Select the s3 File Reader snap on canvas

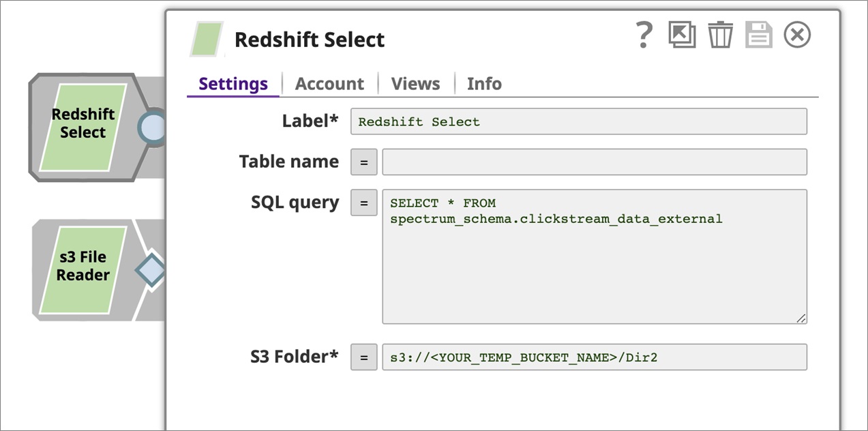pos(83,270)
